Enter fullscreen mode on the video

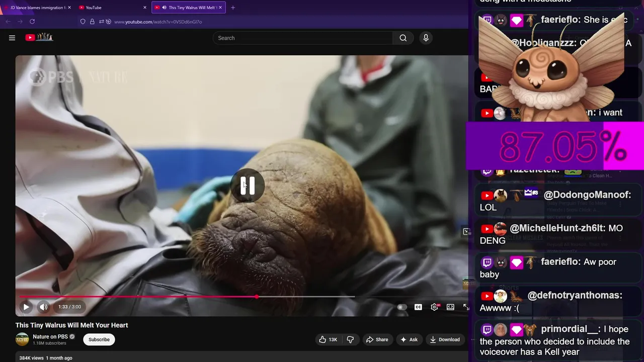pos(466,307)
